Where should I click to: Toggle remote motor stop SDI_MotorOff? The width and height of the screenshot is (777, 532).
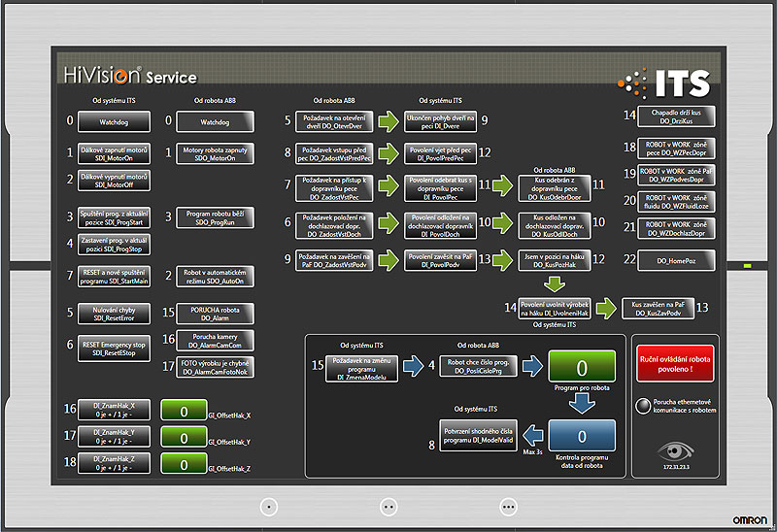pyautogui.click(x=115, y=179)
